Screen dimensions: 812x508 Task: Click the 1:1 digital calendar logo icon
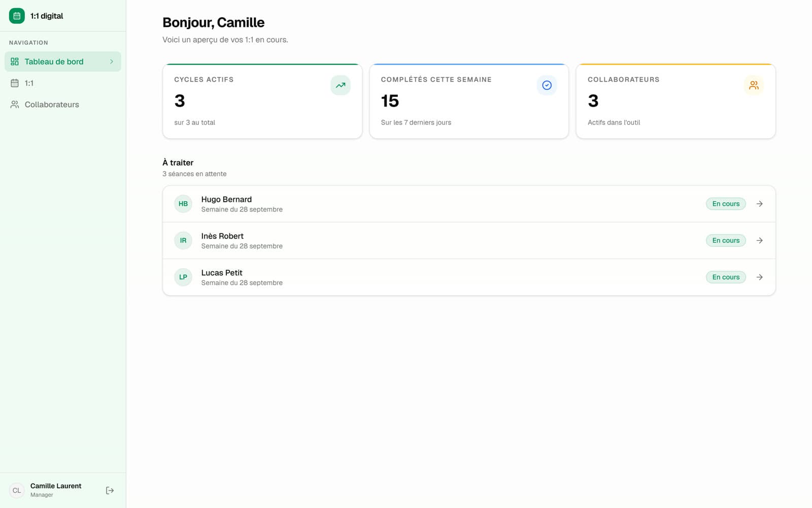pos(17,16)
